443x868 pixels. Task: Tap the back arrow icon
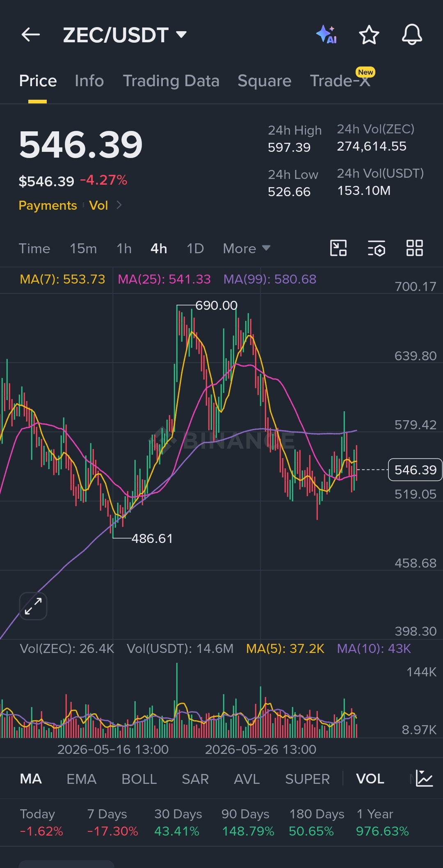(x=31, y=35)
